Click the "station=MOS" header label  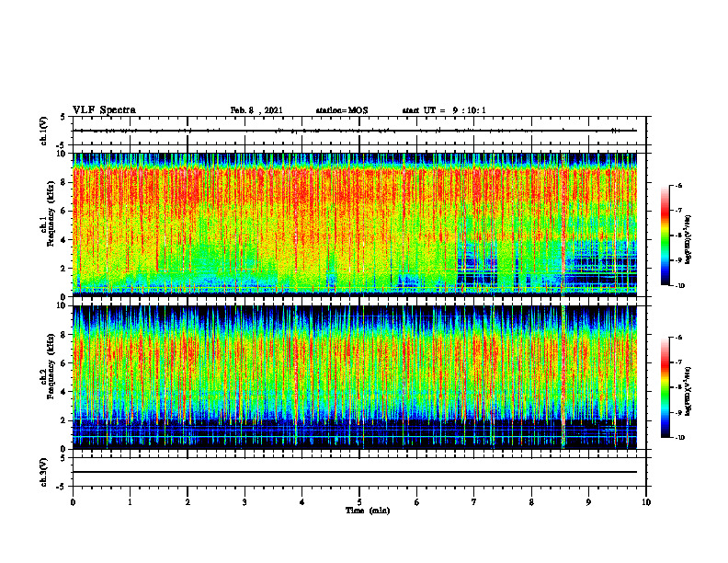click(342, 110)
